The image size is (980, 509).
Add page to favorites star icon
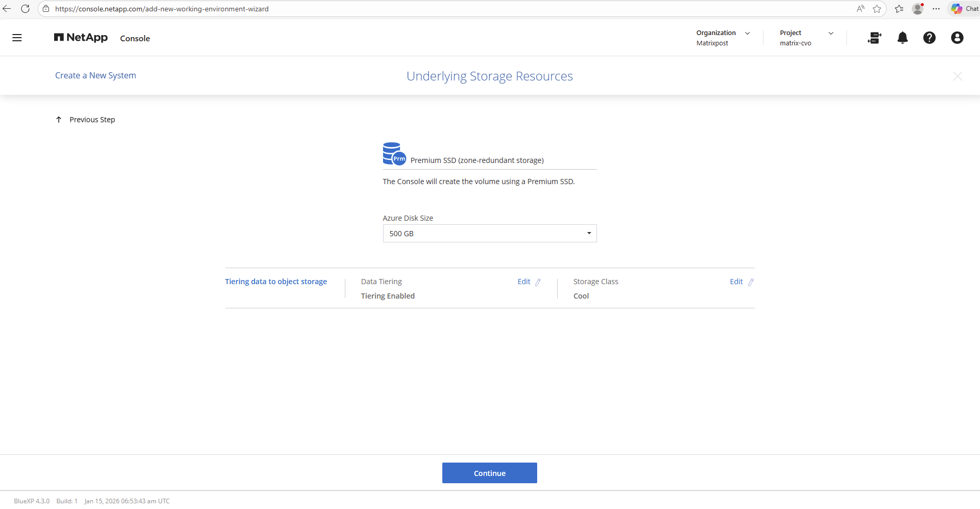click(x=877, y=9)
